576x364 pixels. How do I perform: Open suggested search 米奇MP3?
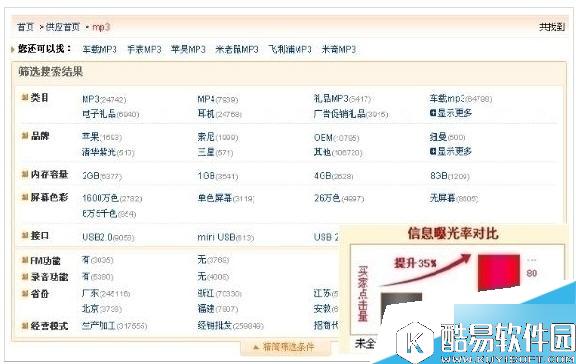click(339, 49)
